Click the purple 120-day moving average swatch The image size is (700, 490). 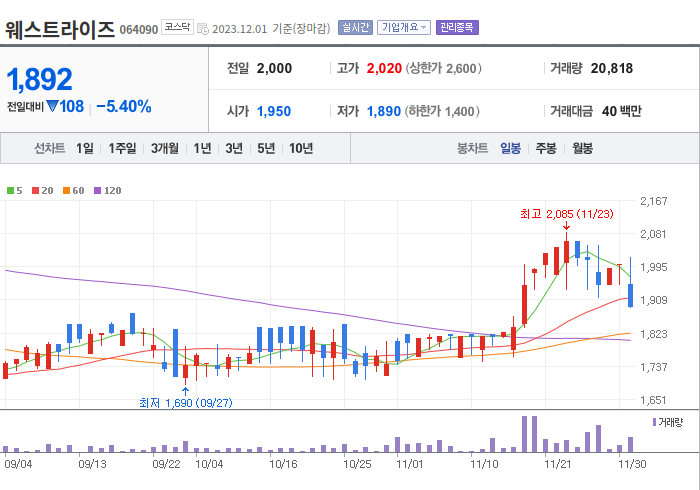97,191
